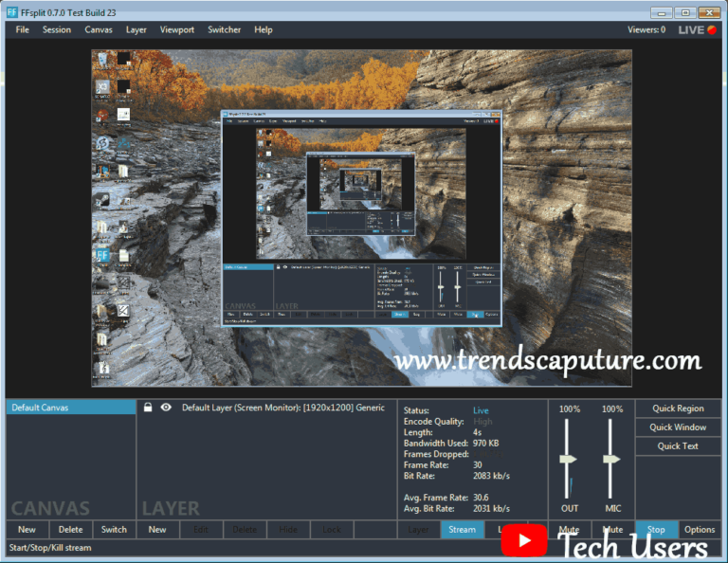Toggle the eye visibility icon on Default Layer

click(166, 408)
